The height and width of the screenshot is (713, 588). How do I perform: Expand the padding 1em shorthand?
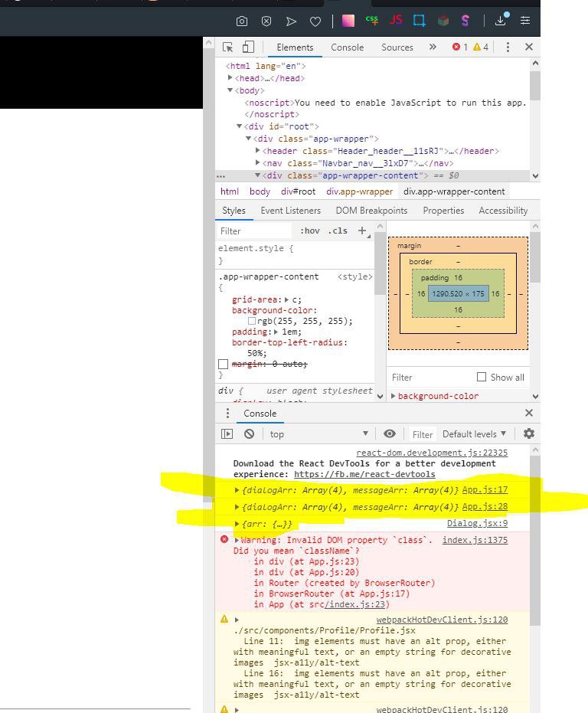tap(276, 332)
